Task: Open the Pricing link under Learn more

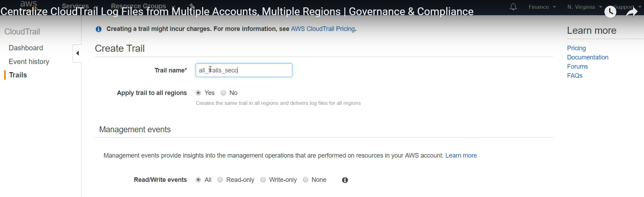Action: pyautogui.click(x=577, y=48)
